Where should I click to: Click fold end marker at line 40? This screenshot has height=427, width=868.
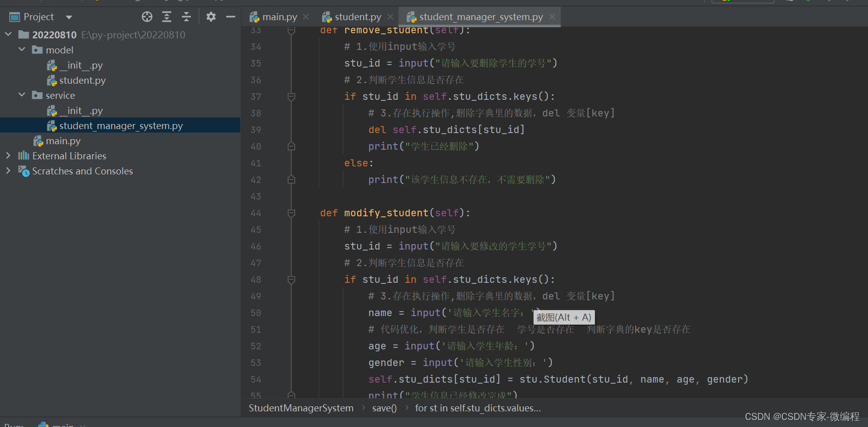pos(291,146)
